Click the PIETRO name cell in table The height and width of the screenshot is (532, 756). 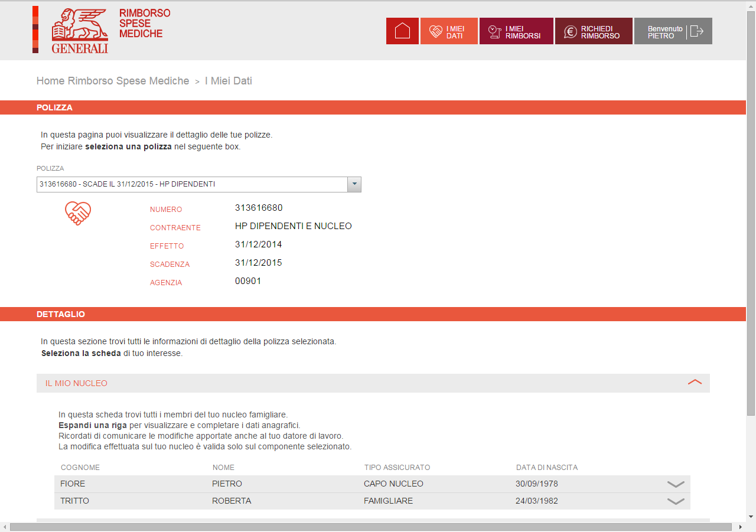click(x=227, y=484)
